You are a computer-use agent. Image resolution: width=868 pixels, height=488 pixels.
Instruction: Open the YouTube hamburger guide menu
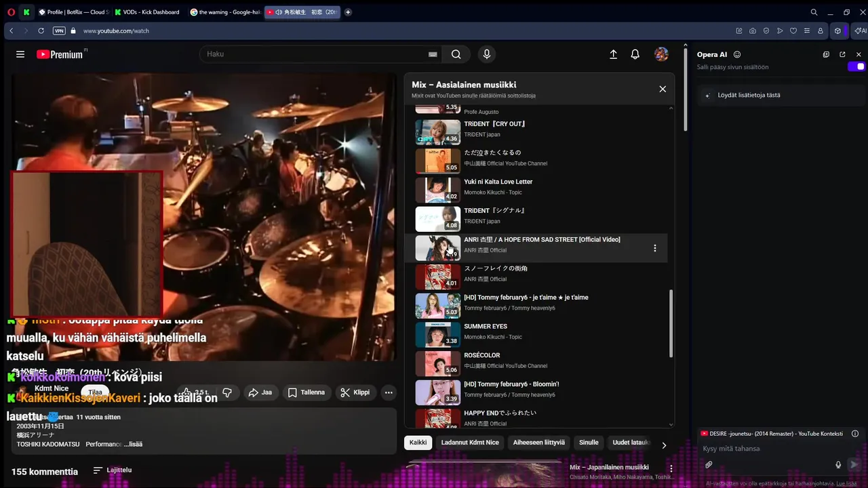coord(20,54)
